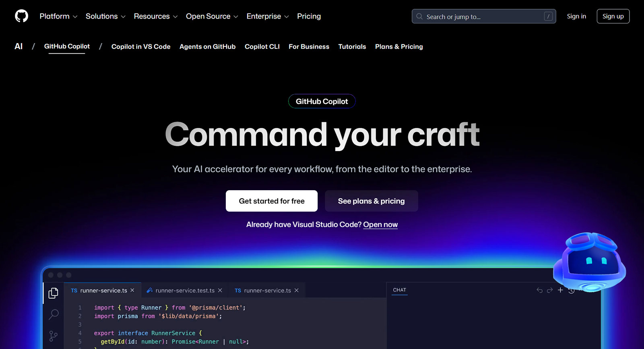Expand the Solutions dropdown
Screen dimensions: 644x349
tap(105, 16)
